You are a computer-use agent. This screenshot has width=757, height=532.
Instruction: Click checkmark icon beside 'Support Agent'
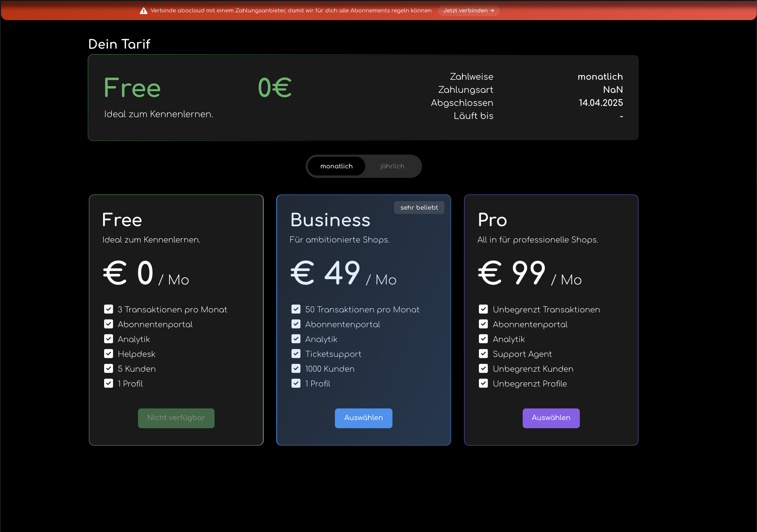click(483, 354)
